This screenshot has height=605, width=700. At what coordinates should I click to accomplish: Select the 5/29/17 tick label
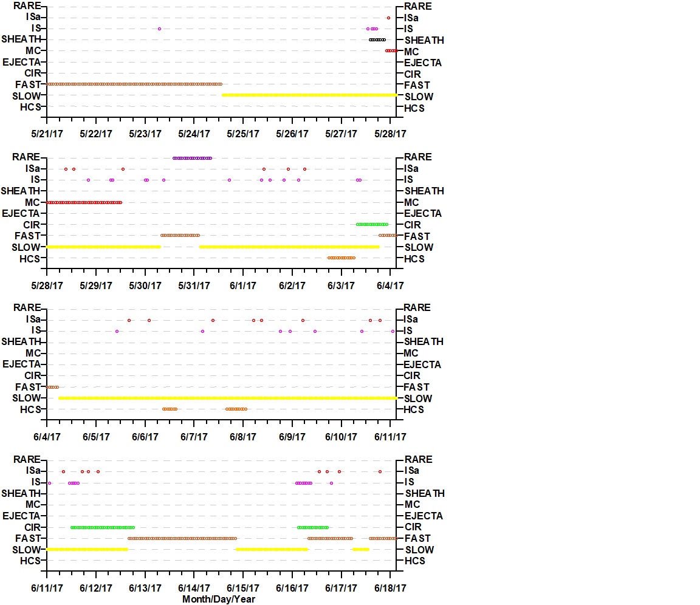[x=96, y=285]
